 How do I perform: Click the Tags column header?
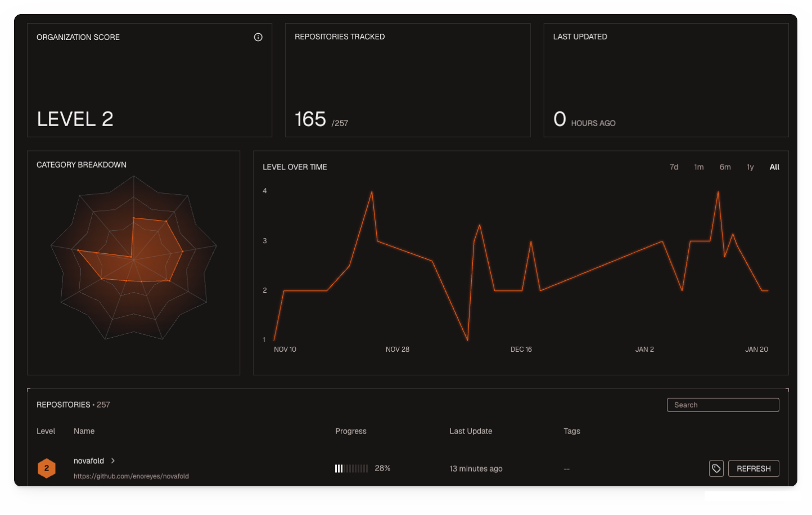[571, 431]
